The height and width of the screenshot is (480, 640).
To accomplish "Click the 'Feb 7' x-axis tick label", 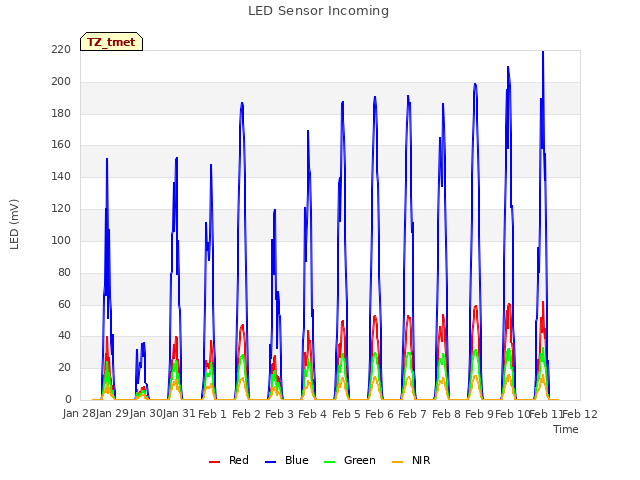I will [412, 414].
